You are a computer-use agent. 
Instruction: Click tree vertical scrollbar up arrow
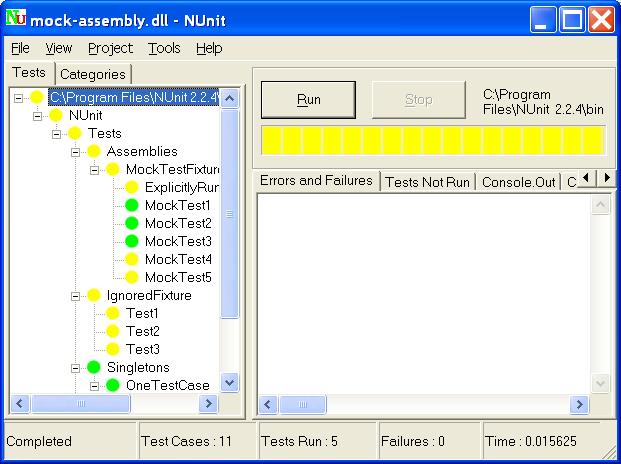[229, 98]
